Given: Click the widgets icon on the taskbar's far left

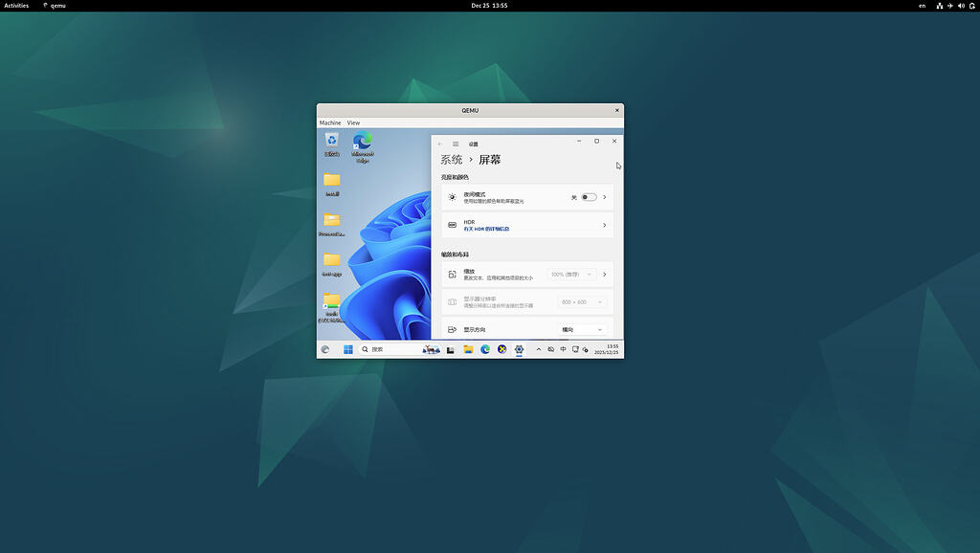Looking at the screenshot, I should tap(325, 349).
